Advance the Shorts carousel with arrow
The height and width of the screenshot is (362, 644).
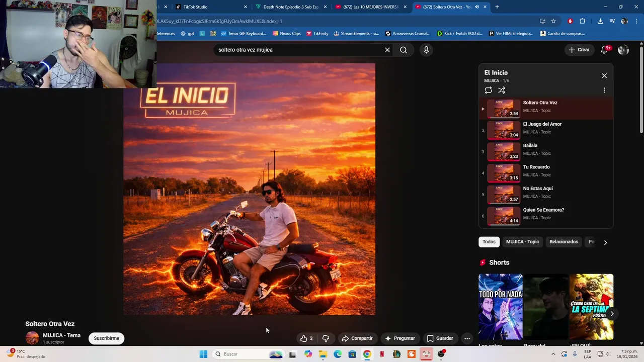point(612,314)
